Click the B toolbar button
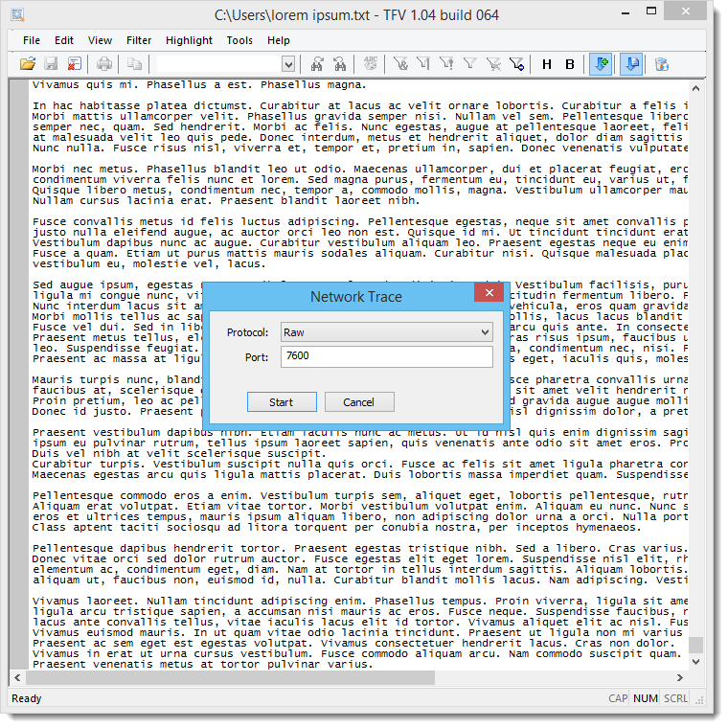Screen dimensions: 728x728 (570, 64)
